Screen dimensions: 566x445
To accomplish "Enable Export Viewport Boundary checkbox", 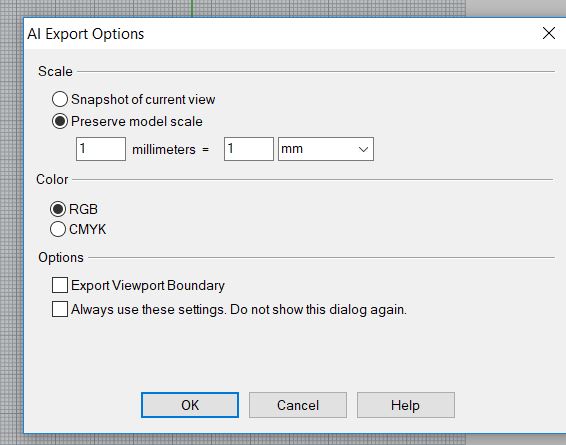I will [60, 285].
